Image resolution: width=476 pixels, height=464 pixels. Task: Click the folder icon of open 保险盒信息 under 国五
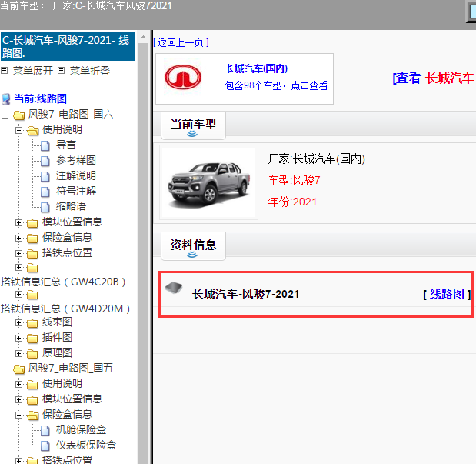(x=32, y=416)
